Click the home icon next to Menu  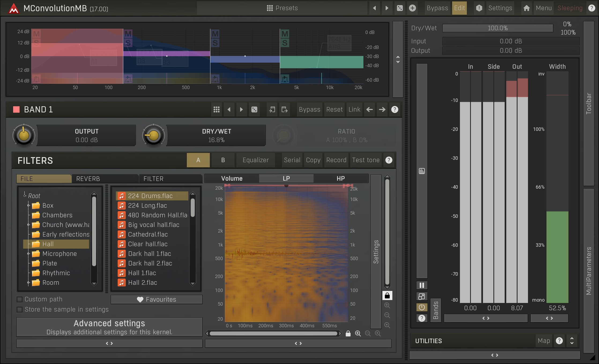coord(526,8)
